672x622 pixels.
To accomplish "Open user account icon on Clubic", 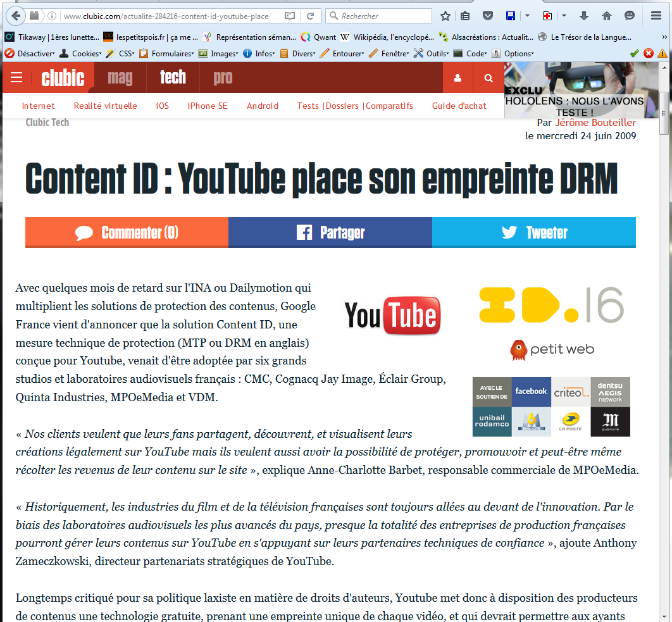I will coord(457,78).
